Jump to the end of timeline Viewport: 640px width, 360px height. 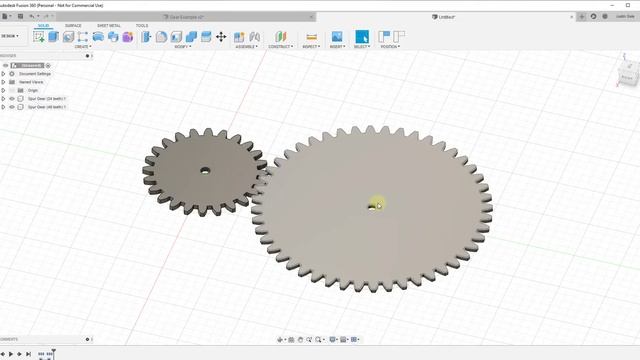tap(28, 354)
